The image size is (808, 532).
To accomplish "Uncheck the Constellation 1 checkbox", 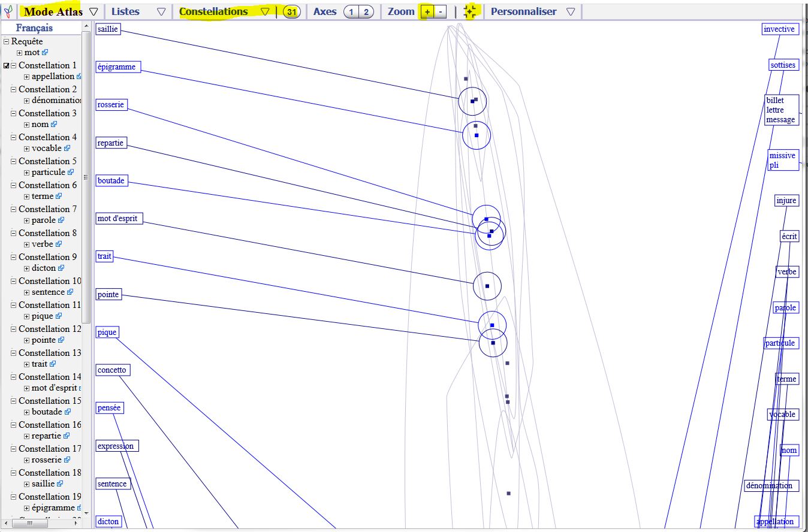I will tap(7, 66).
